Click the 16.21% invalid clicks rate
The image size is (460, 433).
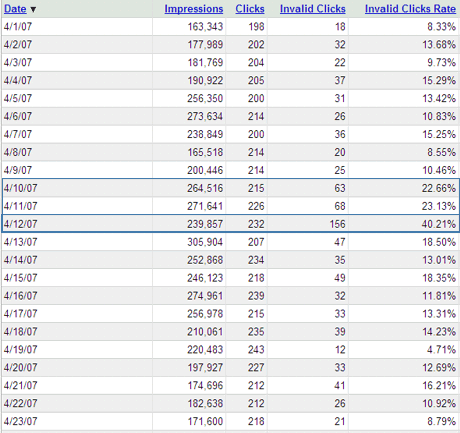(439, 386)
